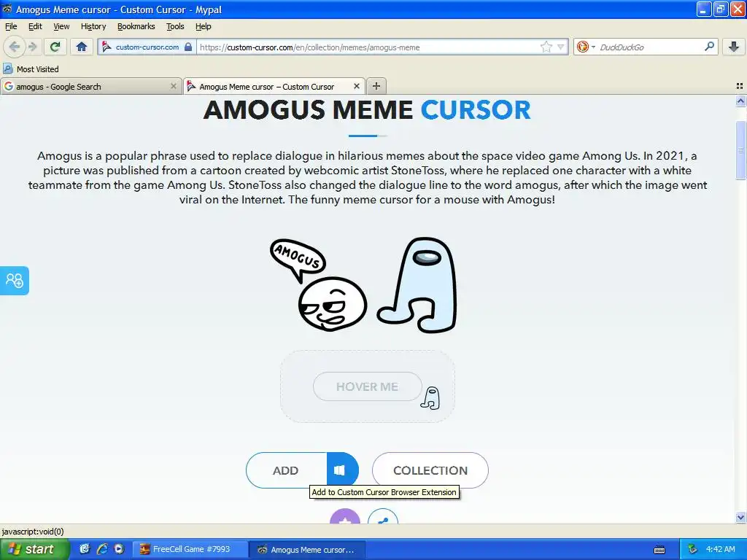747x560 pixels.
Task: Open the History menu
Action: click(x=93, y=26)
